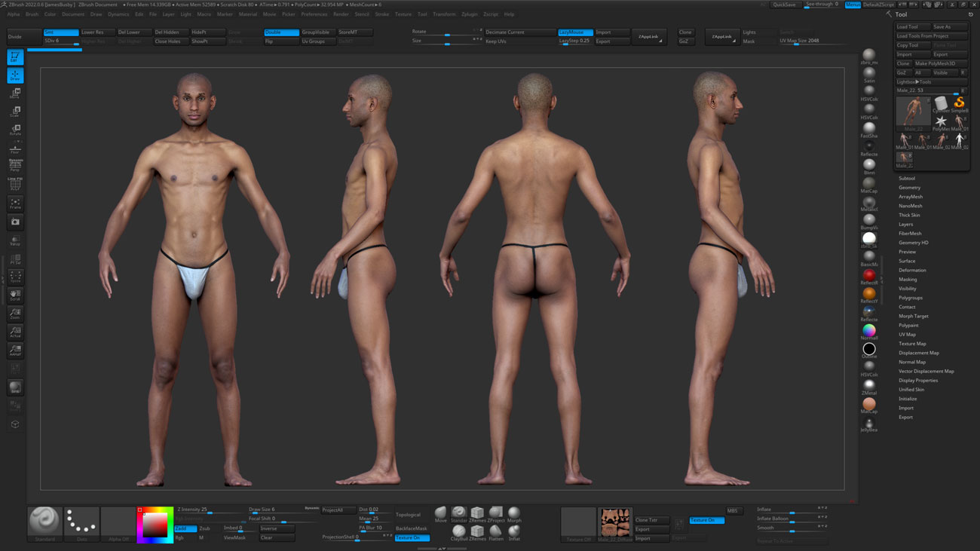This screenshot has height=551, width=980.
Task: Enable BackfaceMask
Action: click(412, 528)
